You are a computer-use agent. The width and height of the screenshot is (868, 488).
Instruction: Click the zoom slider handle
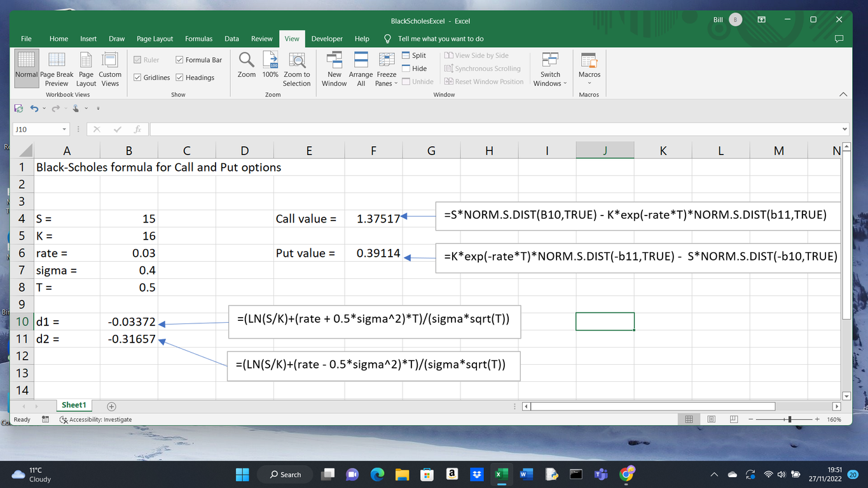[x=790, y=419]
